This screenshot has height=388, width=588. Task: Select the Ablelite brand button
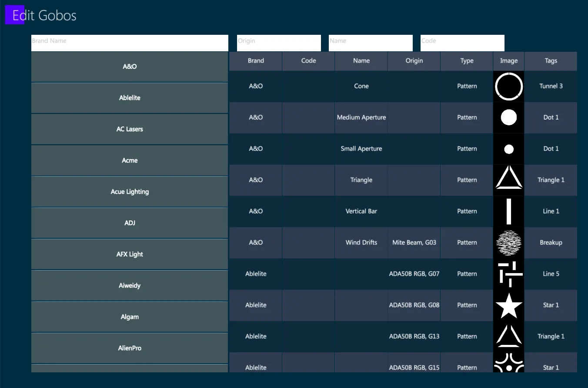coord(130,98)
